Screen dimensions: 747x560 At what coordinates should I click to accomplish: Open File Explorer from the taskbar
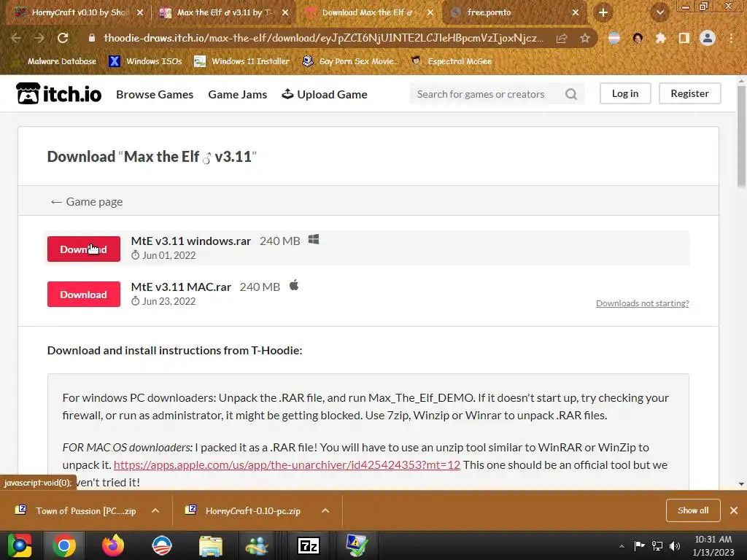point(210,545)
